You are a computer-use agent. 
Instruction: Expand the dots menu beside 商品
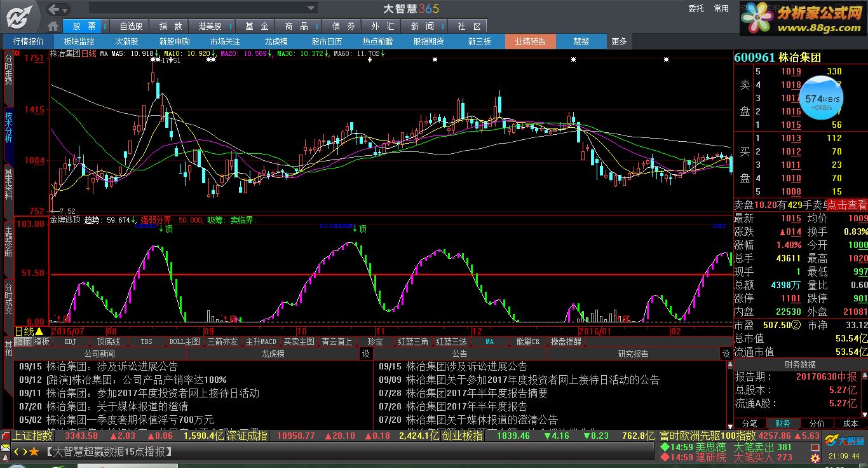318,26
